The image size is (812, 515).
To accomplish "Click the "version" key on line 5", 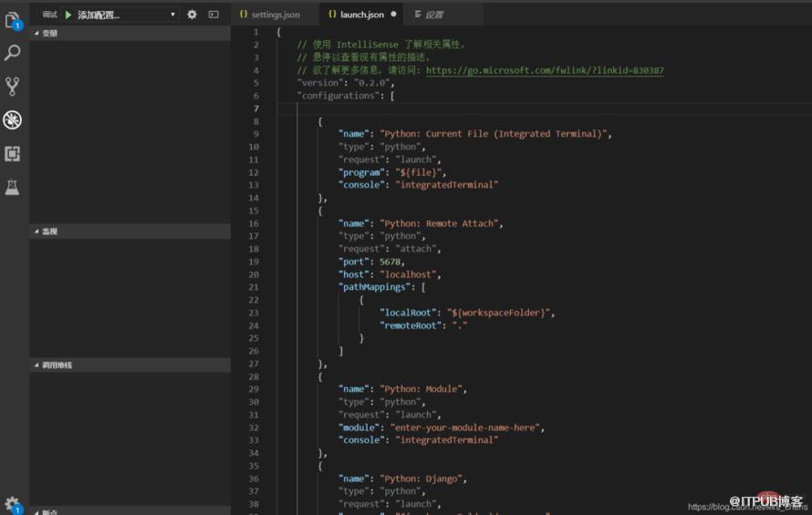I will (319, 83).
